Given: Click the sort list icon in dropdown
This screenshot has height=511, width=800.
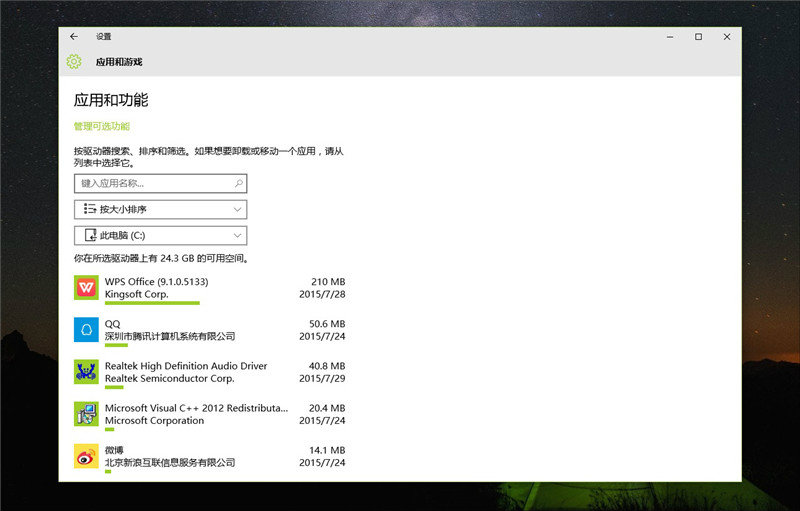Looking at the screenshot, I should tap(90, 209).
